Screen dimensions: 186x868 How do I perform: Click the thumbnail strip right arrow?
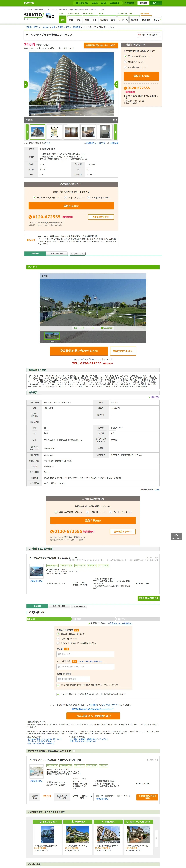click(x=115, y=132)
